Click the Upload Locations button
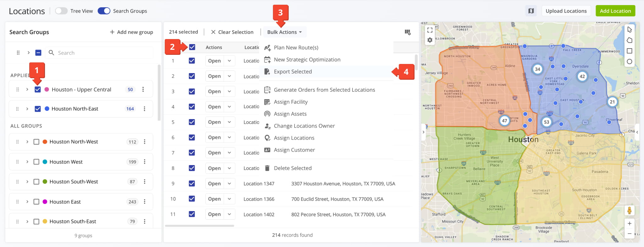644x247 pixels. pyautogui.click(x=566, y=11)
